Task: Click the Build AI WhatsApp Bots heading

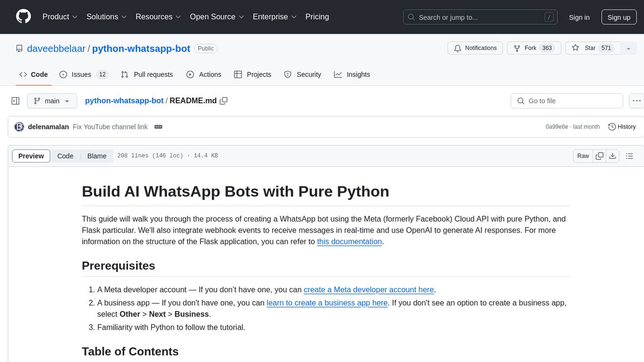Action: (235, 191)
